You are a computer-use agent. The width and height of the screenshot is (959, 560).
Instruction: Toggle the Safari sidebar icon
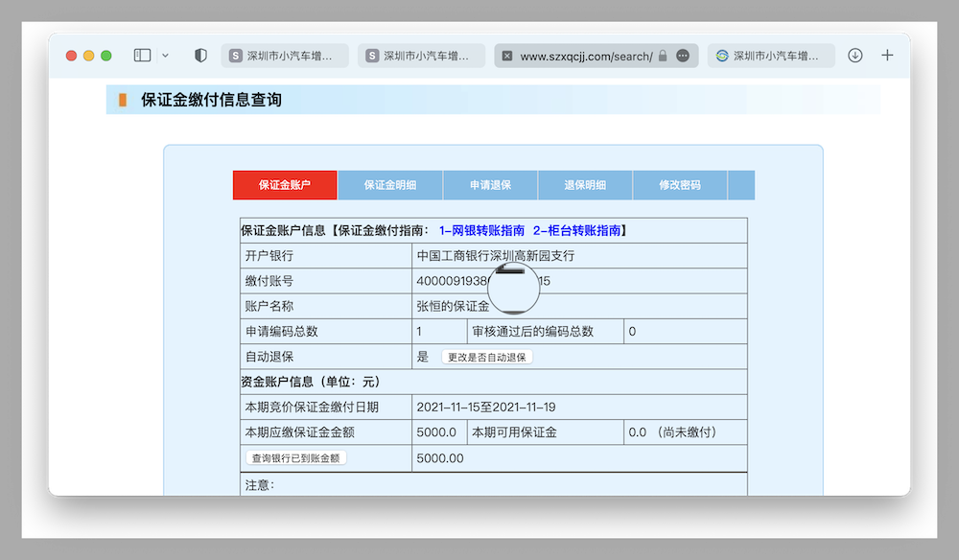coord(142,56)
